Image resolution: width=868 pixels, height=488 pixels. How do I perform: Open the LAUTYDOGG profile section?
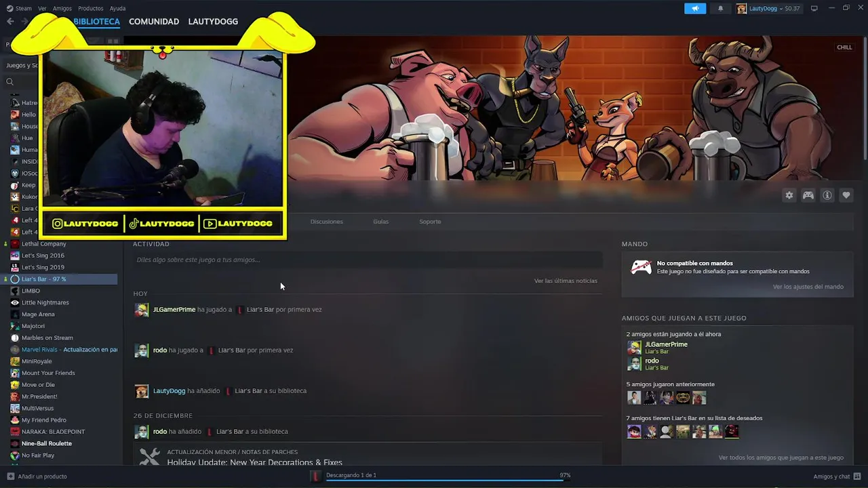213,22
